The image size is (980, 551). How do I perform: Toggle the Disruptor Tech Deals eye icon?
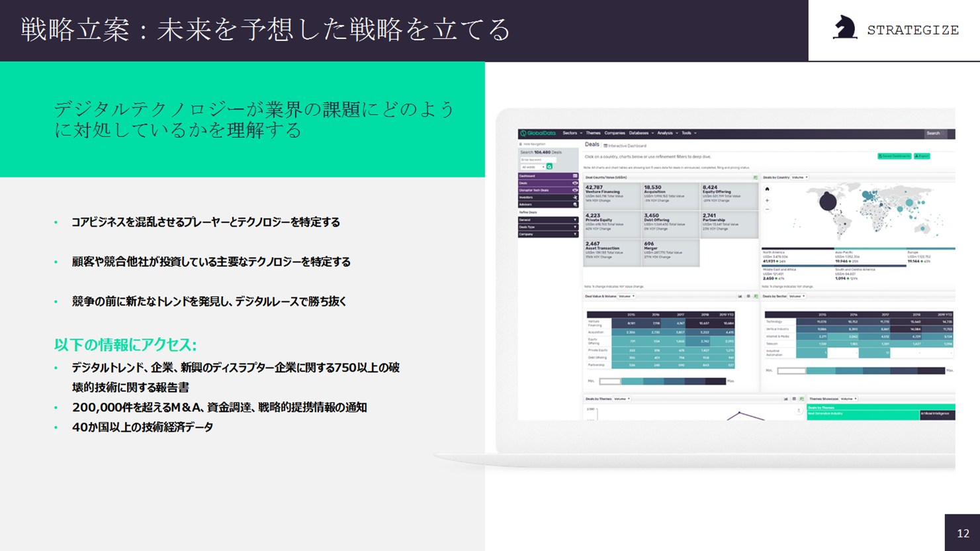coord(574,191)
